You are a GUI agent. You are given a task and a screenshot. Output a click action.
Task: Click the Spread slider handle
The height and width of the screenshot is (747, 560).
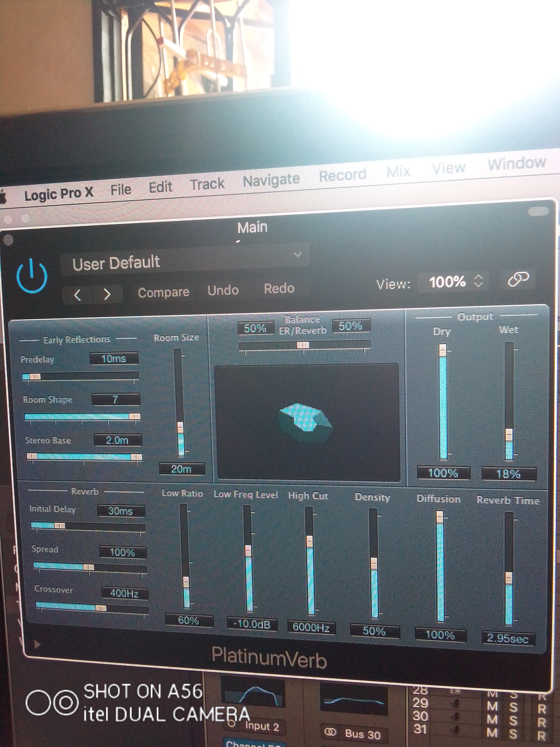(89, 567)
